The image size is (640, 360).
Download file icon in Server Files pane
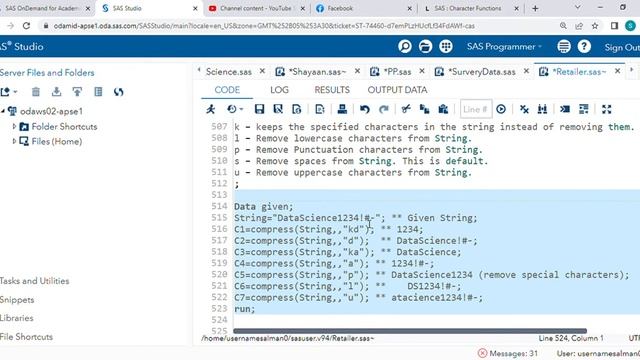(56, 92)
